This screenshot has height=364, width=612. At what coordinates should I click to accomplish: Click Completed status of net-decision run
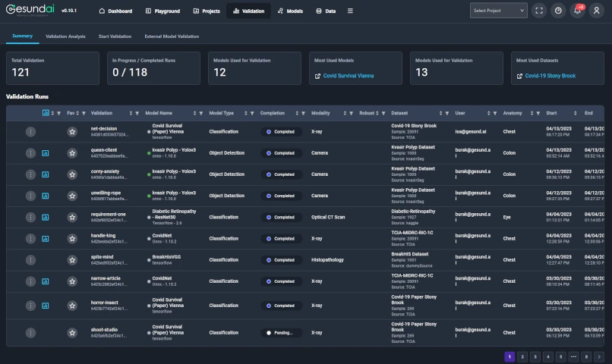click(281, 132)
